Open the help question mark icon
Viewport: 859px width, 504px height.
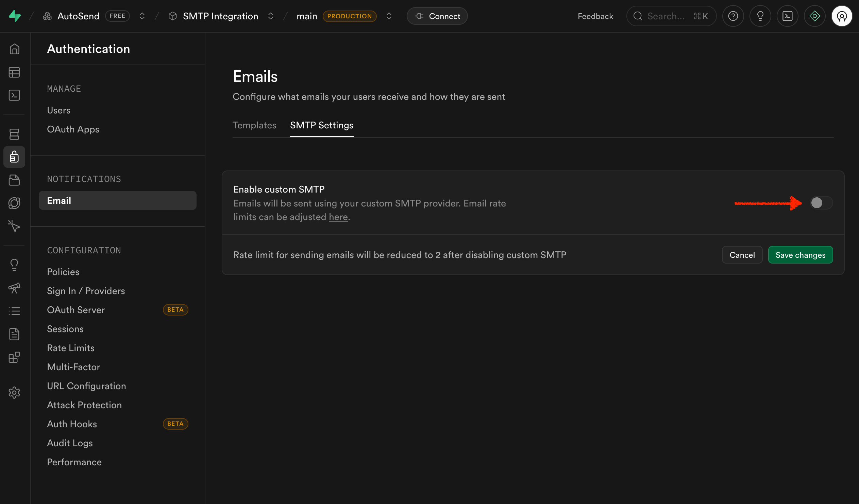[x=733, y=16]
